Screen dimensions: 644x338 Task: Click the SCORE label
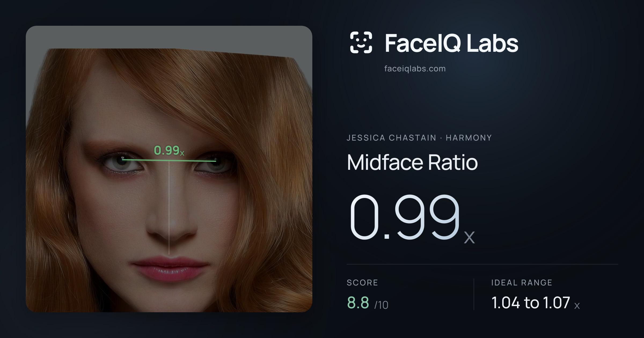362,282
